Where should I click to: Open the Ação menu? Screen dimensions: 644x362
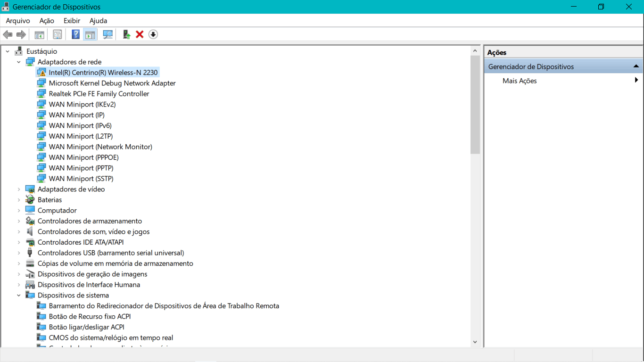pyautogui.click(x=47, y=21)
